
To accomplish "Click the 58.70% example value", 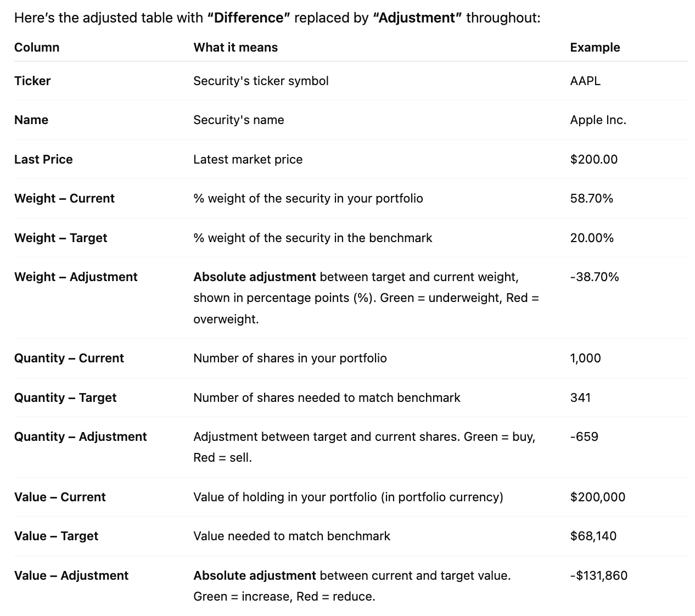I will (x=591, y=198).
